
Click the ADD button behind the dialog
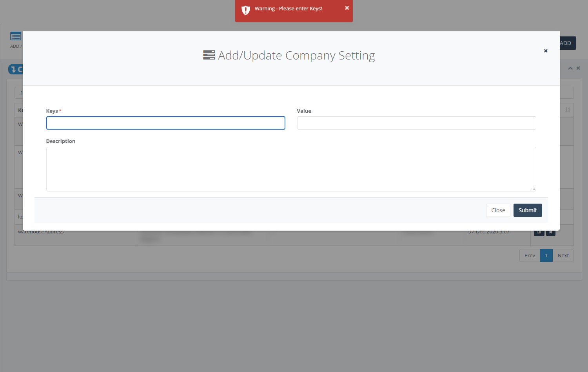click(x=568, y=43)
